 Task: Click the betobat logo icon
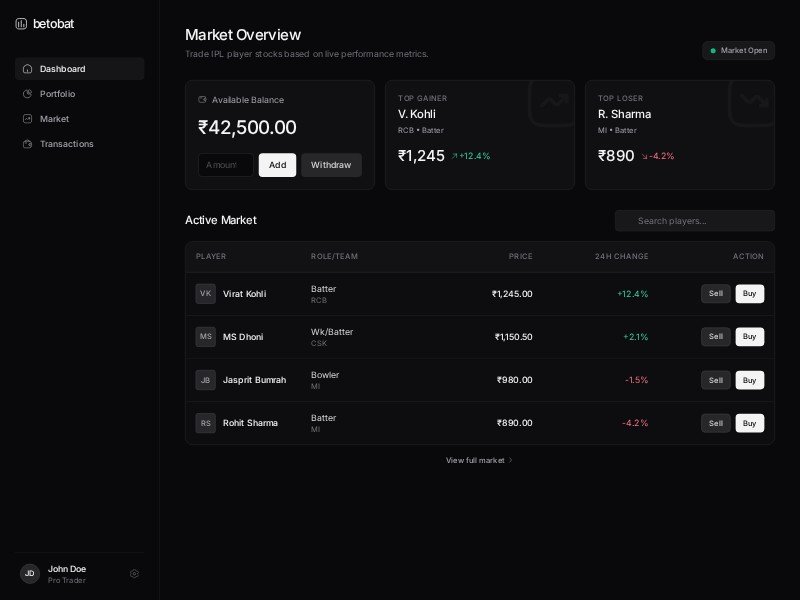click(21, 23)
